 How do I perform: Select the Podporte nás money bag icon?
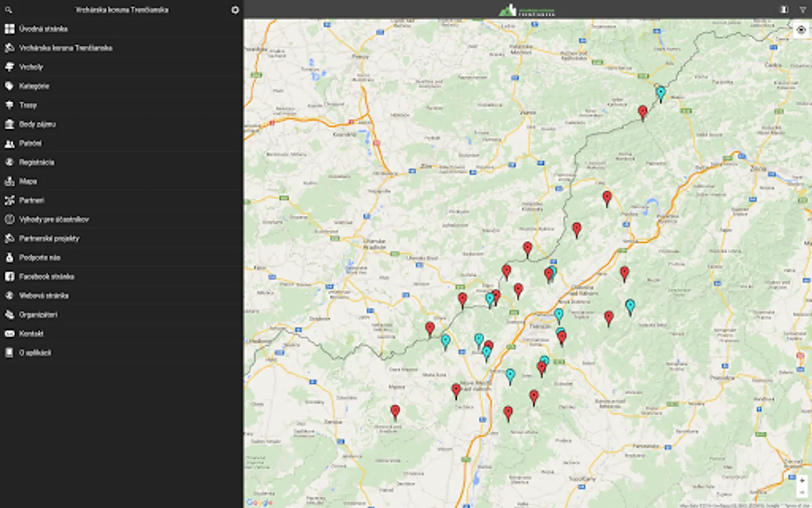pyautogui.click(x=9, y=257)
